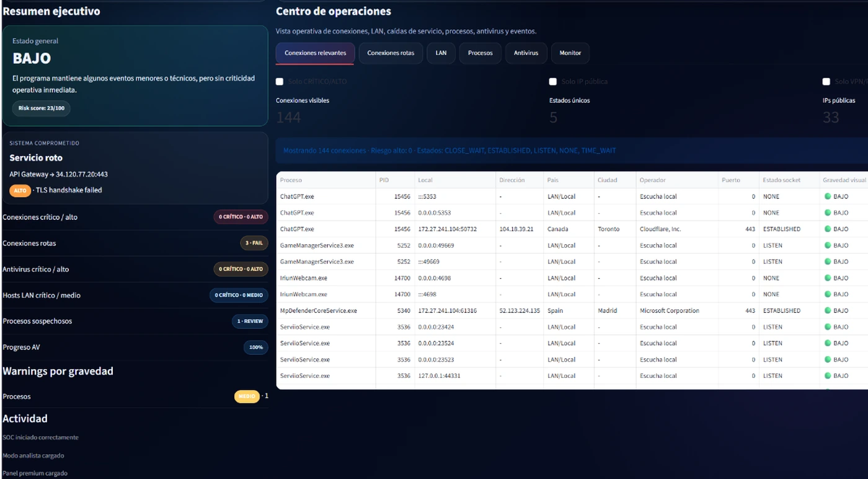Click the PID column header to sort

click(x=384, y=180)
